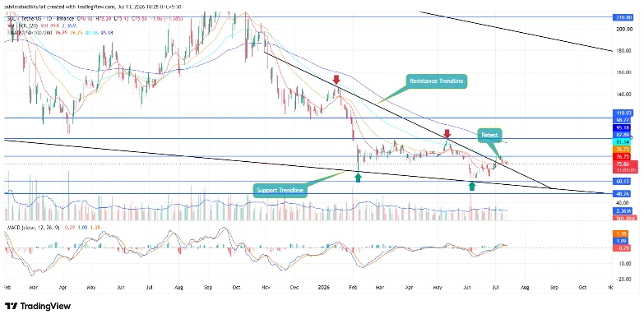The width and height of the screenshot is (644, 319).
Task: Click the orange 1.38 MACD value label
Action: 621,233
